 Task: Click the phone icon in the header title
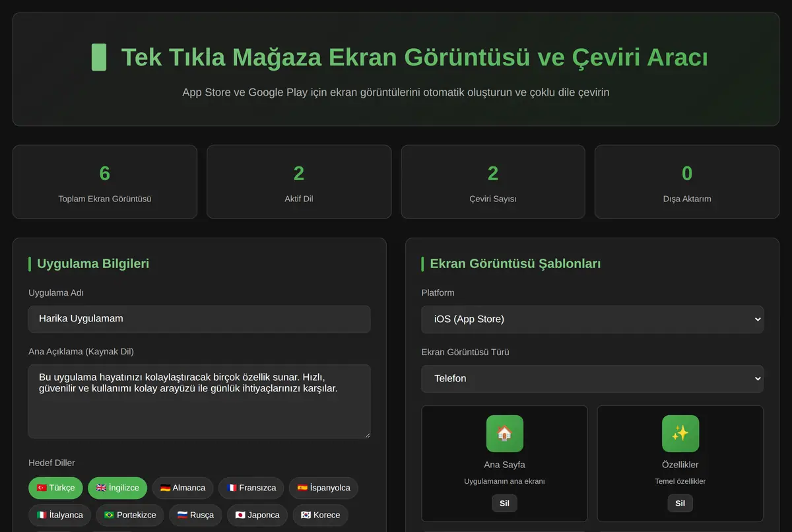(98, 57)
